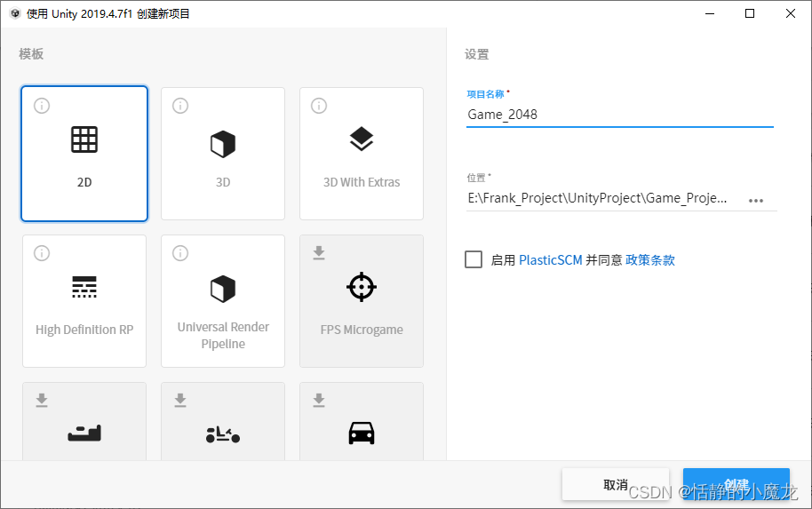Minimize the create project window

[710, 13]
